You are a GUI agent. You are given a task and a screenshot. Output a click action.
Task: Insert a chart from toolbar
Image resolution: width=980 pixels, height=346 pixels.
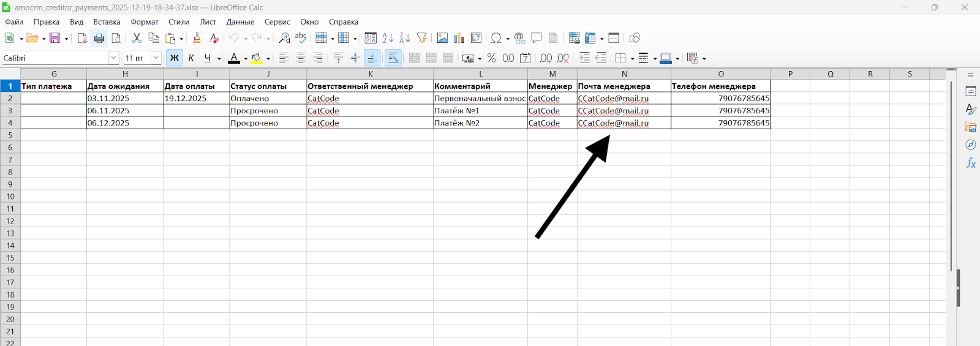coord(459,38)
